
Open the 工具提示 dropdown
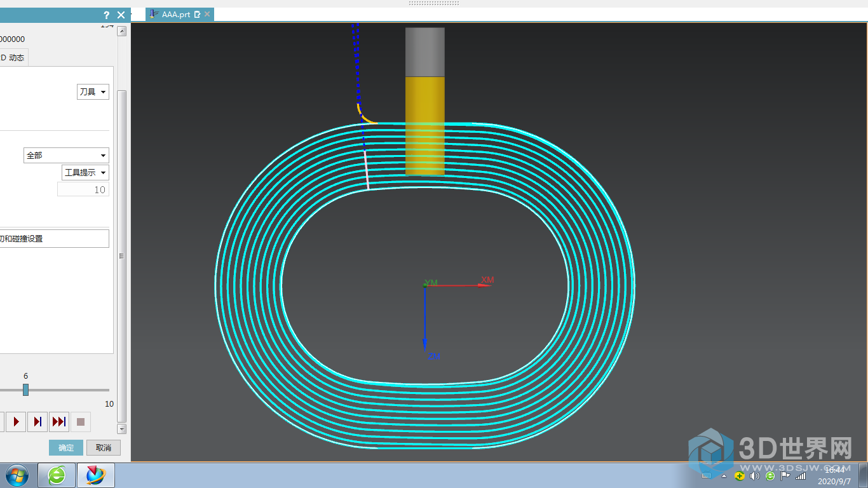pos(85,173)
